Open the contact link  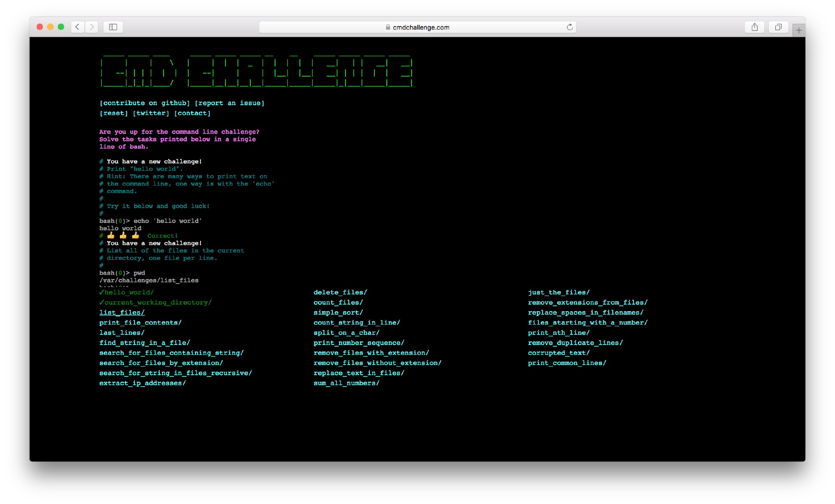point(192,113)
